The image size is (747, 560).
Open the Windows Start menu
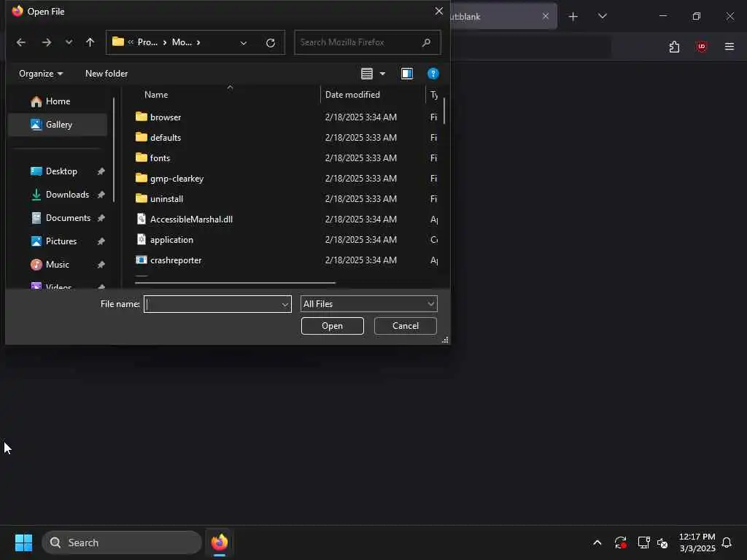(x=23, y=542)
